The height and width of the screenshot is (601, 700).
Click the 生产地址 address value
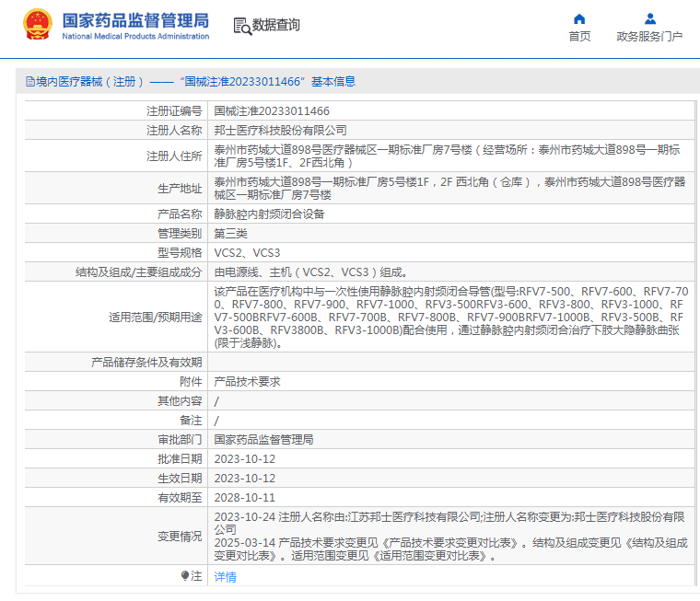coord(449,189)
